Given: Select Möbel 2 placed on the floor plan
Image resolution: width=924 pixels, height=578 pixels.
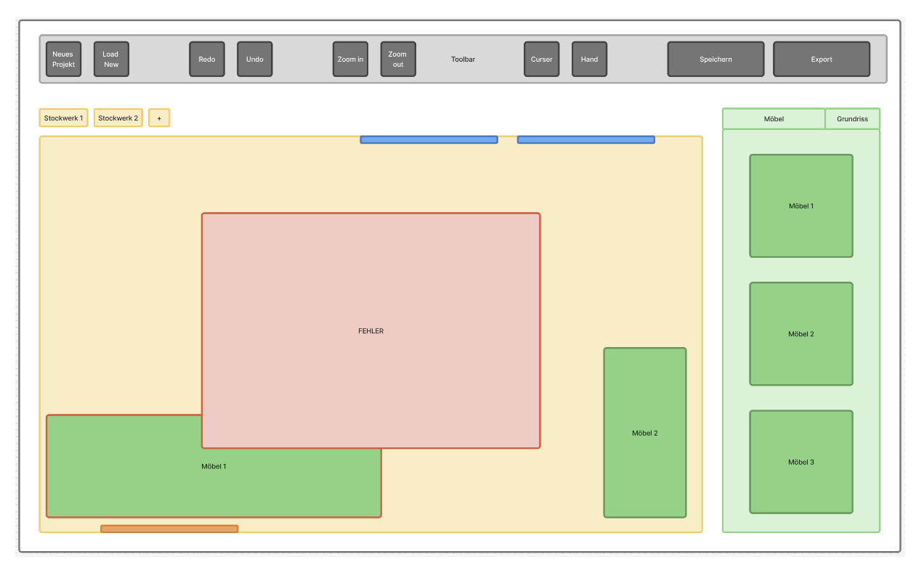Looking at the screenshot, I should 645,433.
